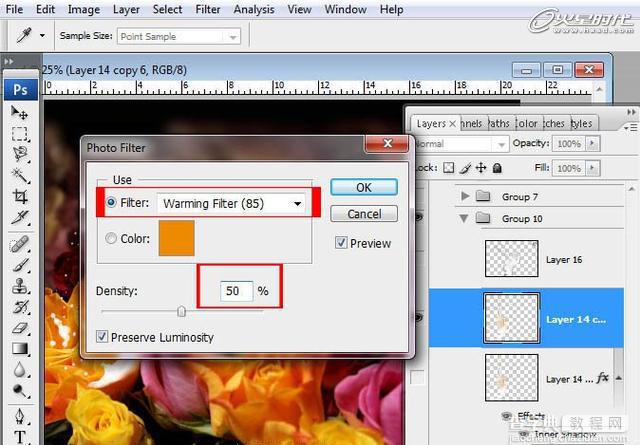Image resolution: width=640 pixels, height=445 pixels.
Task: Toggle visibility of Inner Shadow effect
Action: coord(524,433)
